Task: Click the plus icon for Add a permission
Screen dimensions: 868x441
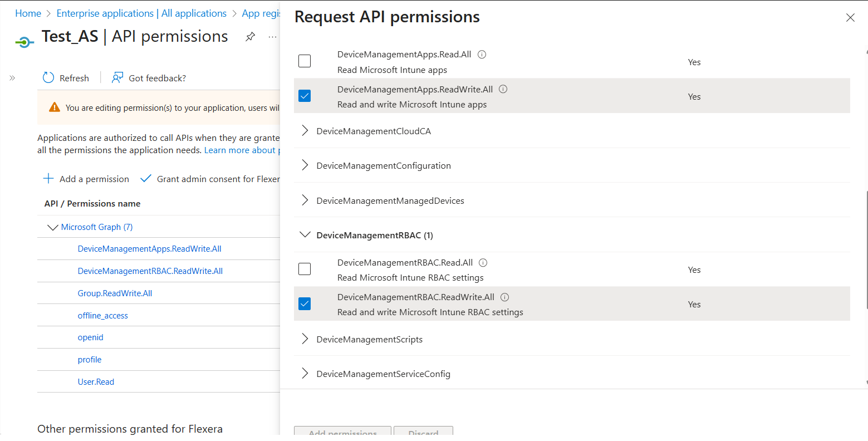Action: [48, 179]
